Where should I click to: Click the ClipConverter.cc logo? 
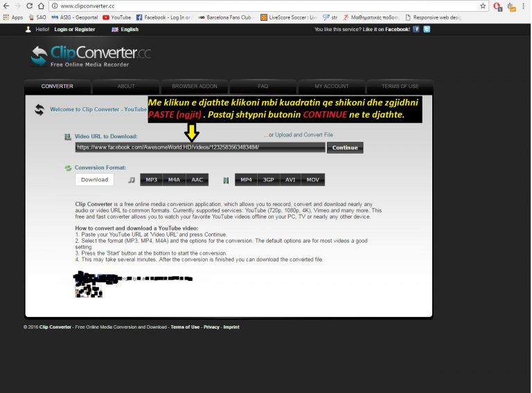91,56
